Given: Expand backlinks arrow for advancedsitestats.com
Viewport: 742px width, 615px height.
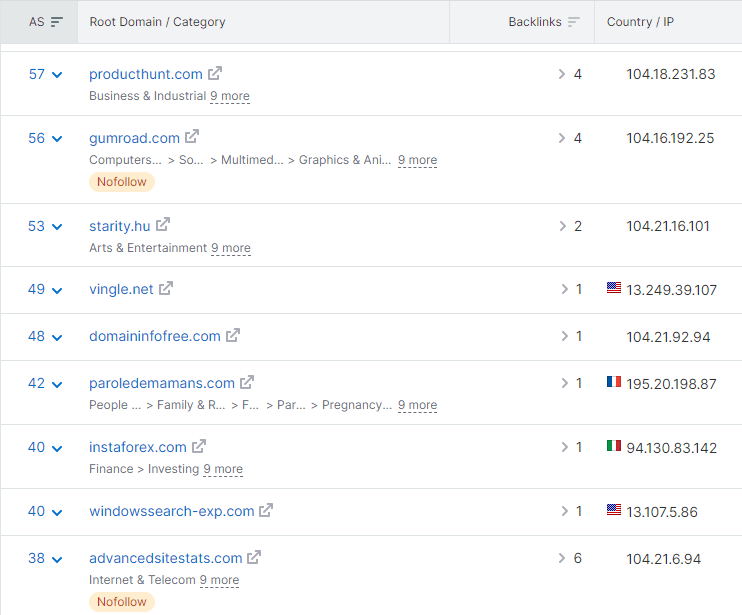Looking at the screenshot, I should pyautogui.click(x=562, y=558).
